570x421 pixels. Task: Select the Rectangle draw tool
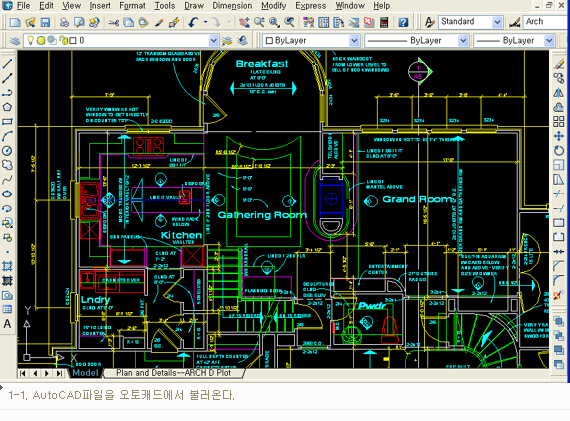click(x=7, y=121)
